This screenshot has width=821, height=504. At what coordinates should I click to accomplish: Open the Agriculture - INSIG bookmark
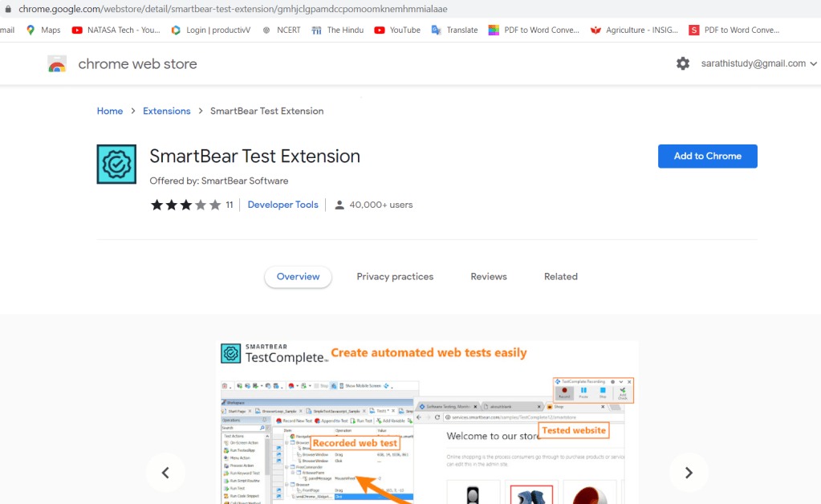pyautogui.click(x=634, y=30)
